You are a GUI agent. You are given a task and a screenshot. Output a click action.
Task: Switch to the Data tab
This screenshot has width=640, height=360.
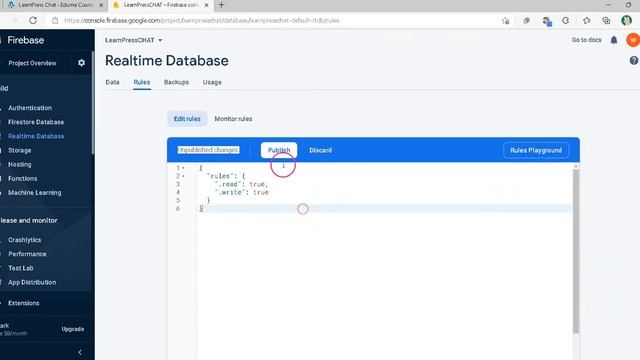112,82
